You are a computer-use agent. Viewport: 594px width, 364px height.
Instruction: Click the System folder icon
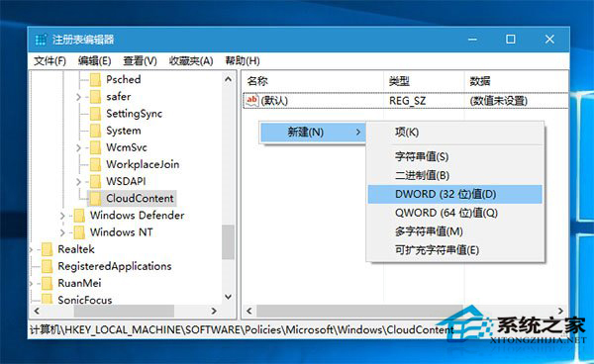95,131
